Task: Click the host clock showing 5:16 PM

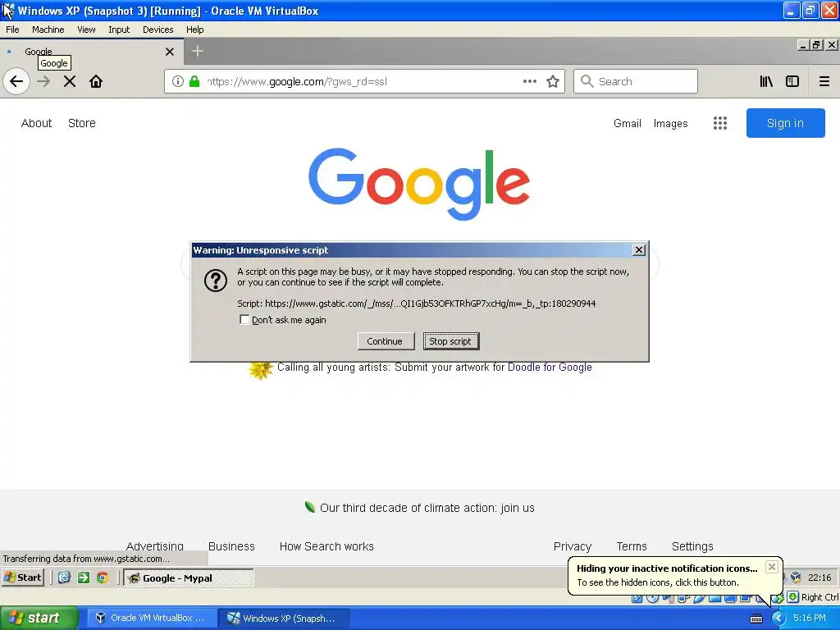Action: coord(810,618)
